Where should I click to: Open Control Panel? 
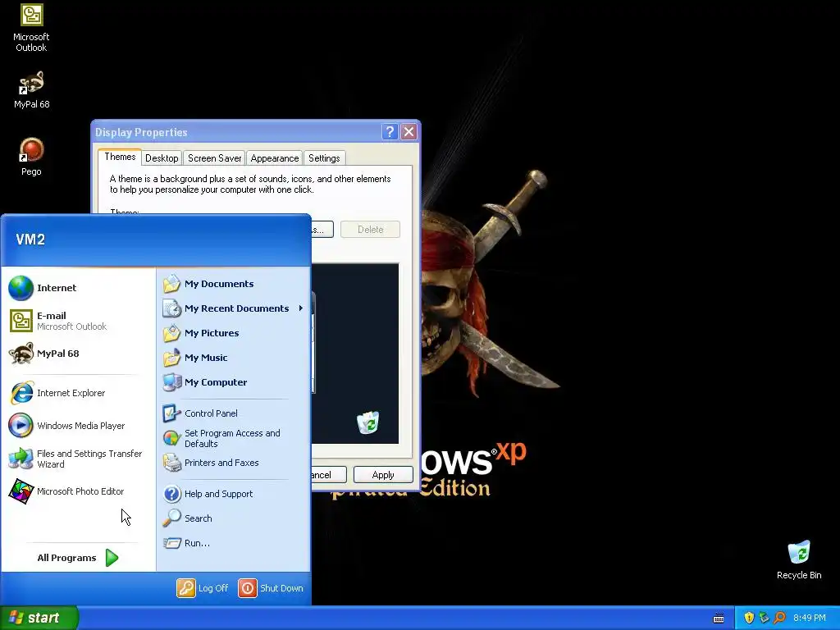(x=233, y=413)
